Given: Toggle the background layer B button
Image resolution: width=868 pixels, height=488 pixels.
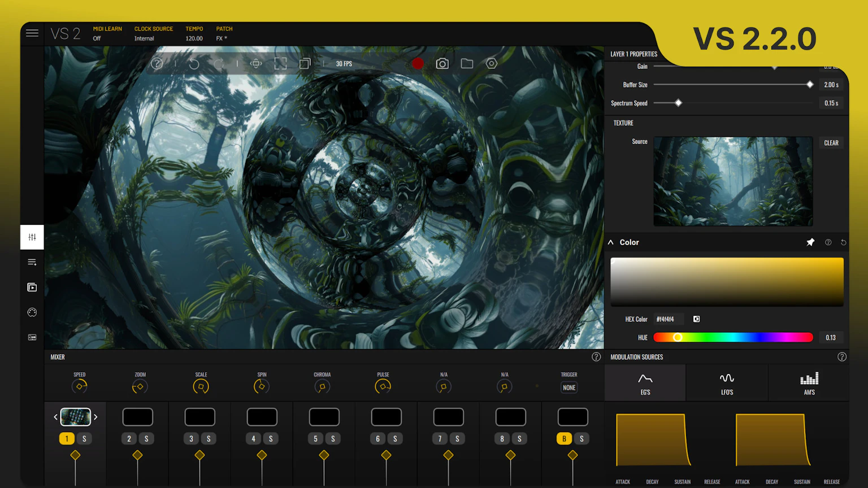Looking at the screenshot, I should [564, 439].
